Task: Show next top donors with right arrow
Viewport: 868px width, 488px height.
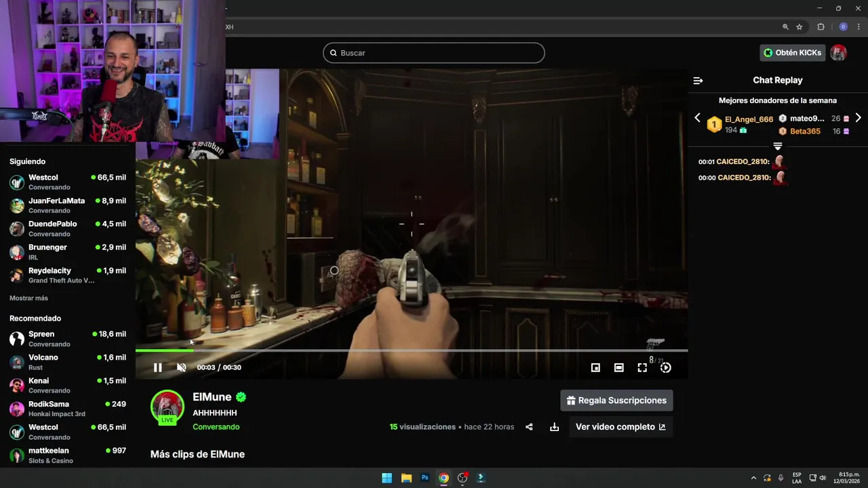Action: pyautogui.click(x=858, y=118)
